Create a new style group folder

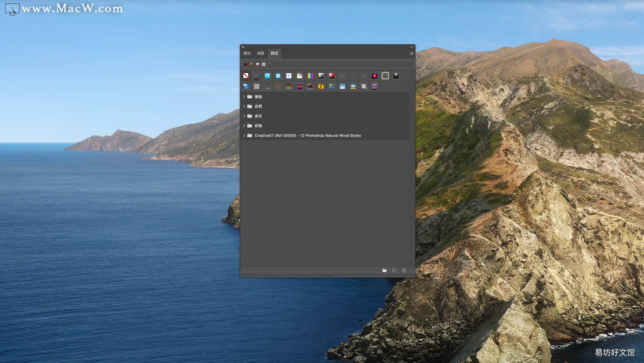click(384, 270)
